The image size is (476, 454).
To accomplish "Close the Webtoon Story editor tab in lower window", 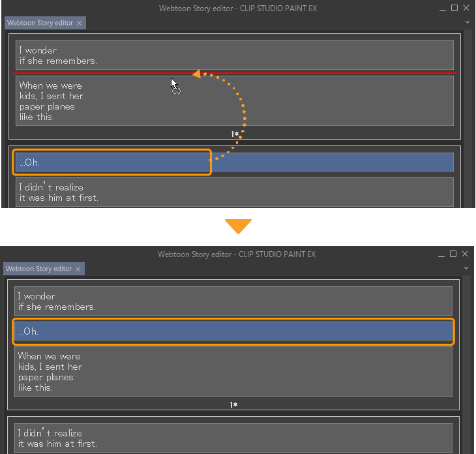I will 78,269.
